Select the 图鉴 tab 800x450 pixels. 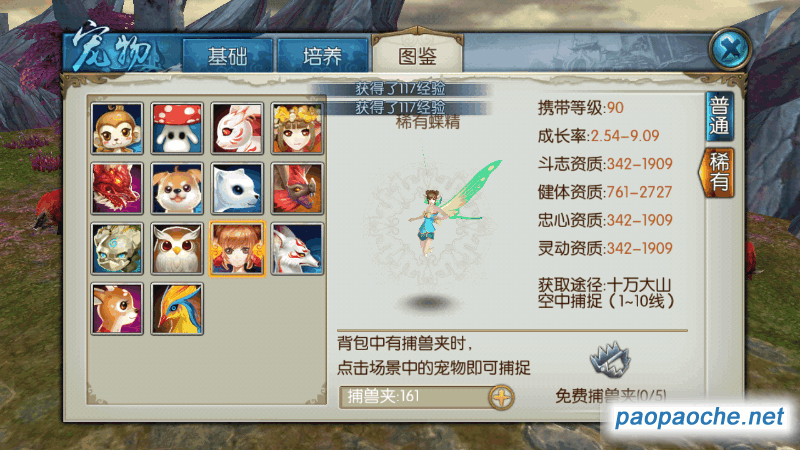click(x=417, y=55)
